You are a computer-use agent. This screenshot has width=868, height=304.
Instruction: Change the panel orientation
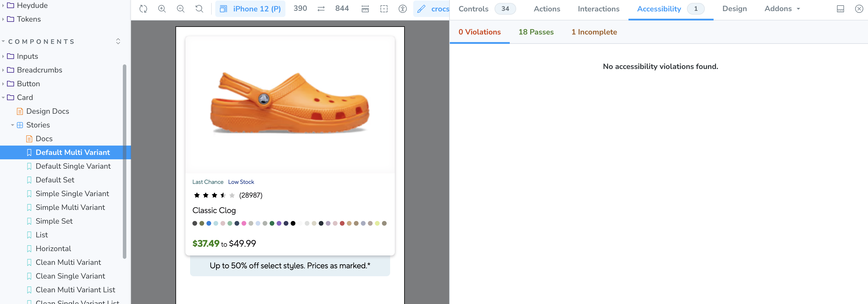tap(841, 9)
